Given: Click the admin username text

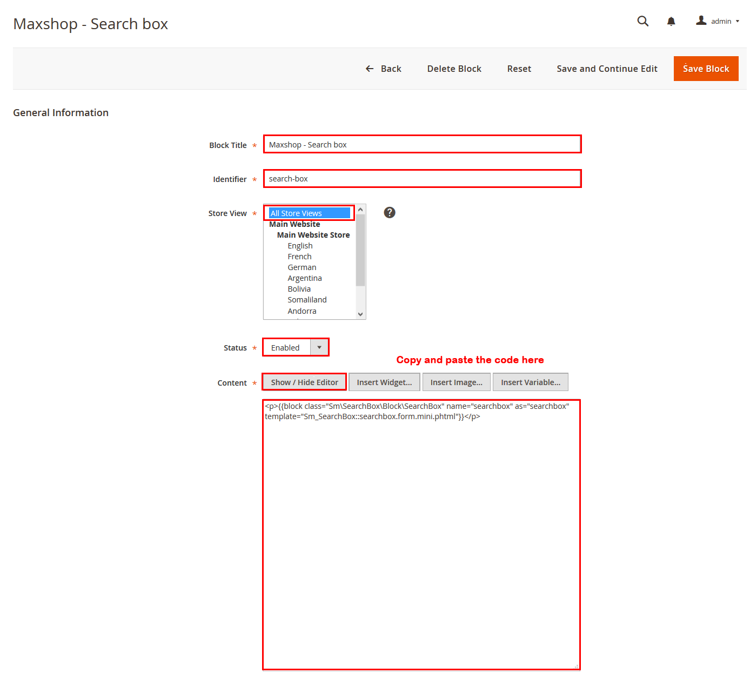Looking at the screenshot, I should (721, 22).
